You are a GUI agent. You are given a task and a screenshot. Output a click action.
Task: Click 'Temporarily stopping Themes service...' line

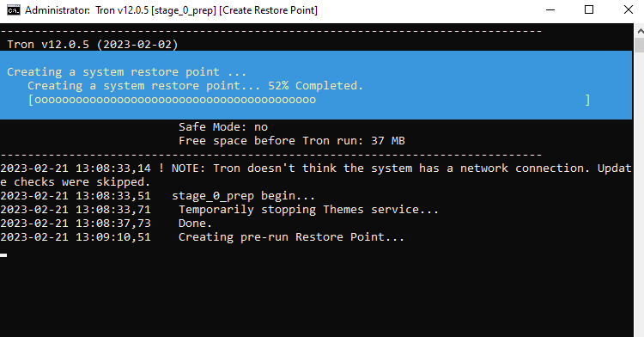click(219, 210)
